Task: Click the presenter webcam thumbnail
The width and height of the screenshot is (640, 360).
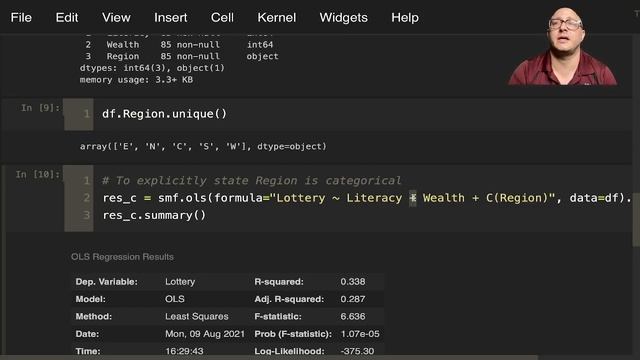Action: pos(563,45)
